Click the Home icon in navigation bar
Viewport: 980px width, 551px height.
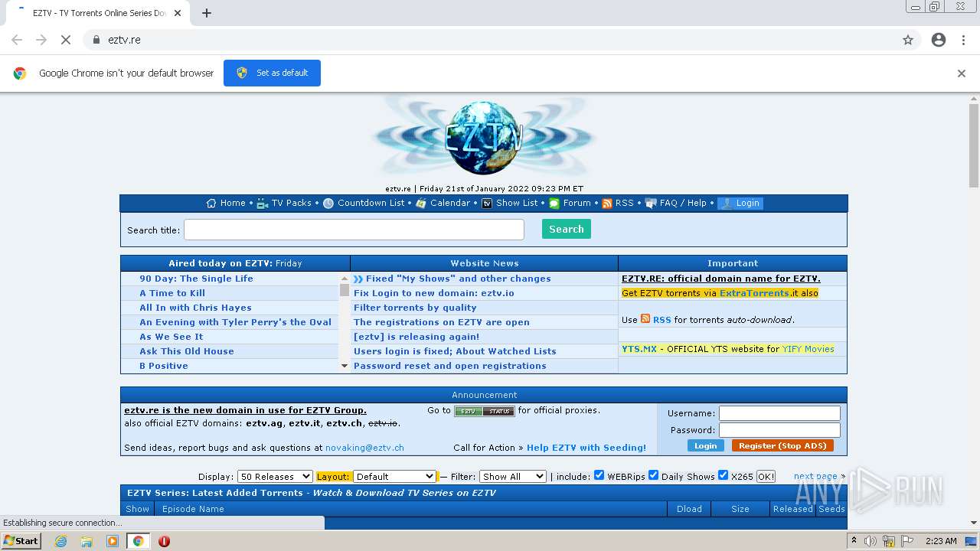pyautogui.click(x=211, y=204)
